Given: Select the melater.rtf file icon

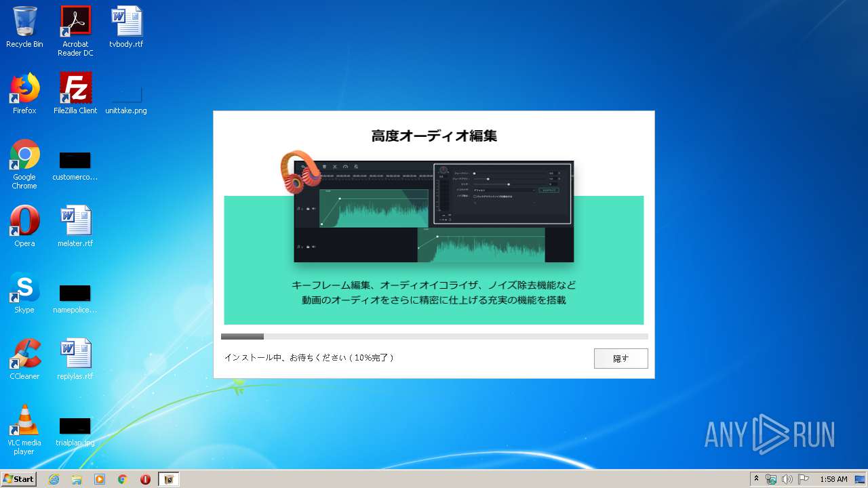Looking at the screenshot, I should pyautogui.click(x=75, y=226).
